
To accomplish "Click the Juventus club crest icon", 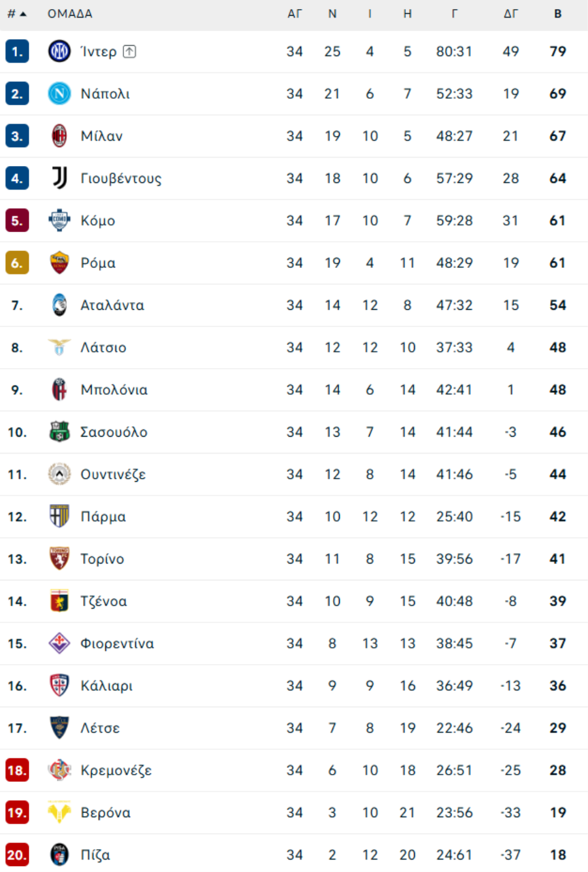I will click(x=59, y=178).
